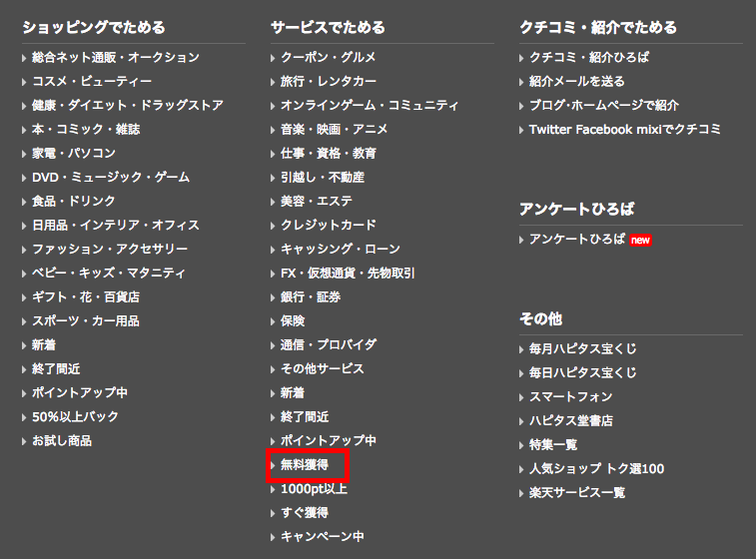Open 美容・エステ link

pyautogui.click(x=317, y=201)
